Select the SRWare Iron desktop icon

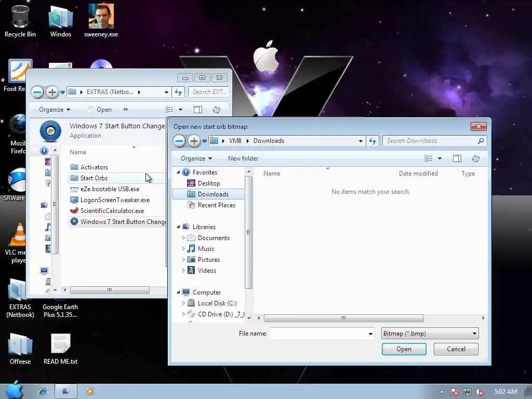click(x=15, y=184)
